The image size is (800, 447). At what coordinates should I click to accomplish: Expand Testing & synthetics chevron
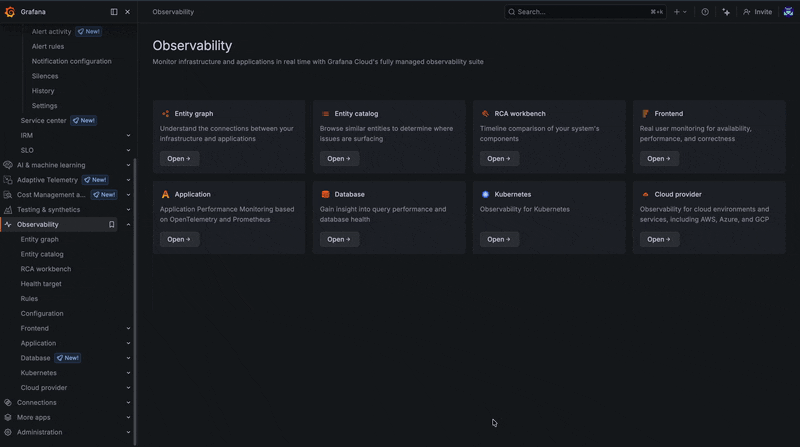pyautogui.click(x=128, y=209)
